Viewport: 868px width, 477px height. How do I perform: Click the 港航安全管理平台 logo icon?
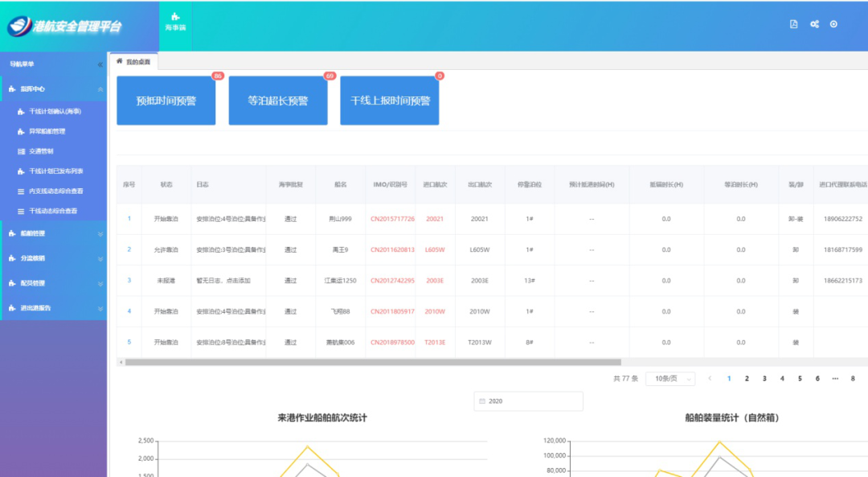pos(19,26)
